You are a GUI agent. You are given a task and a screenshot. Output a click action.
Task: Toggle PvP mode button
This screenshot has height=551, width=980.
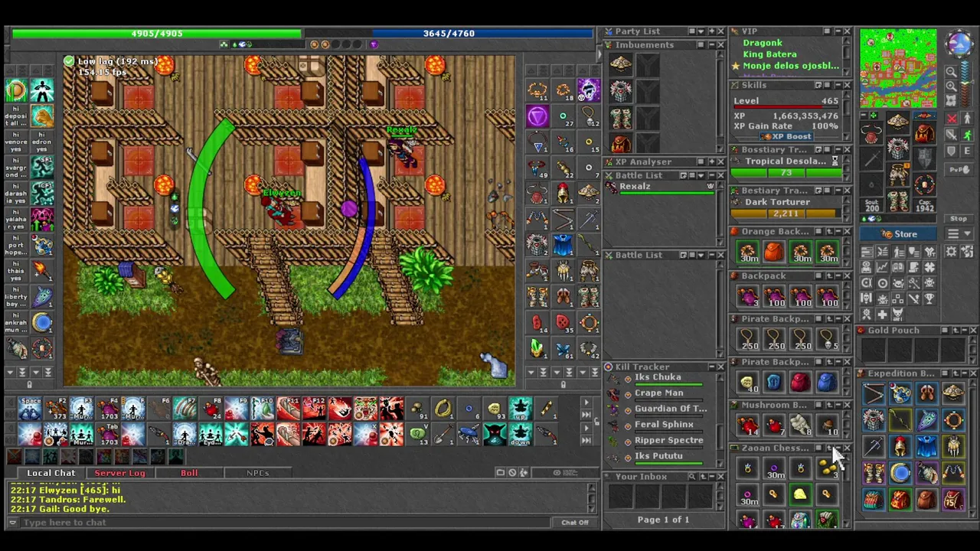point(959,169)
